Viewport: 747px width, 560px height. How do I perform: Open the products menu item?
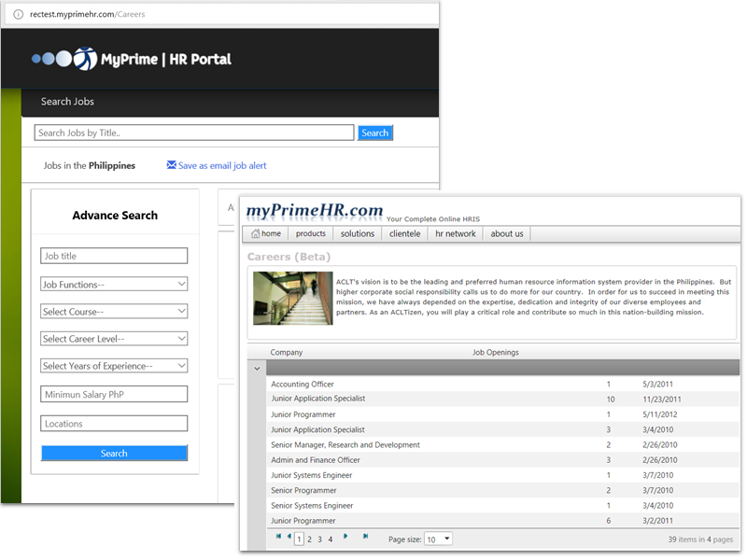coord(311,233)
